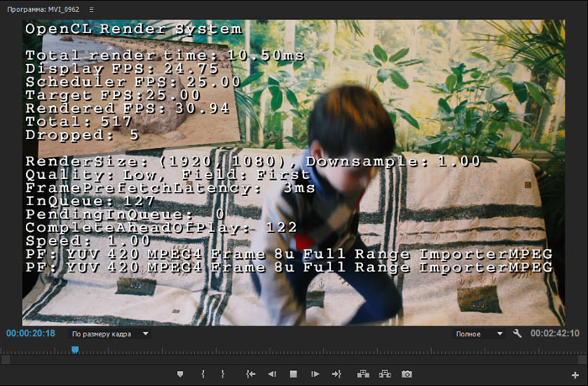
Task: Click the 'OpenCL Render System' overlay text
Action: pyautogui.click(x=134, y=29)
